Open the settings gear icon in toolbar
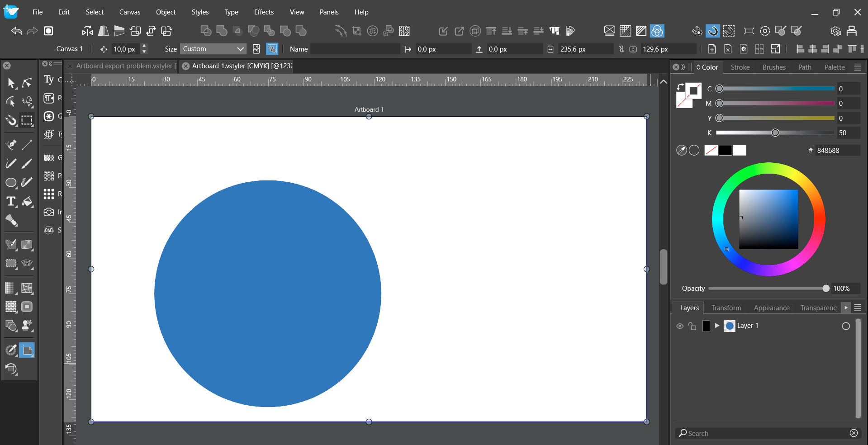868x445 pixels. [835, 31]
